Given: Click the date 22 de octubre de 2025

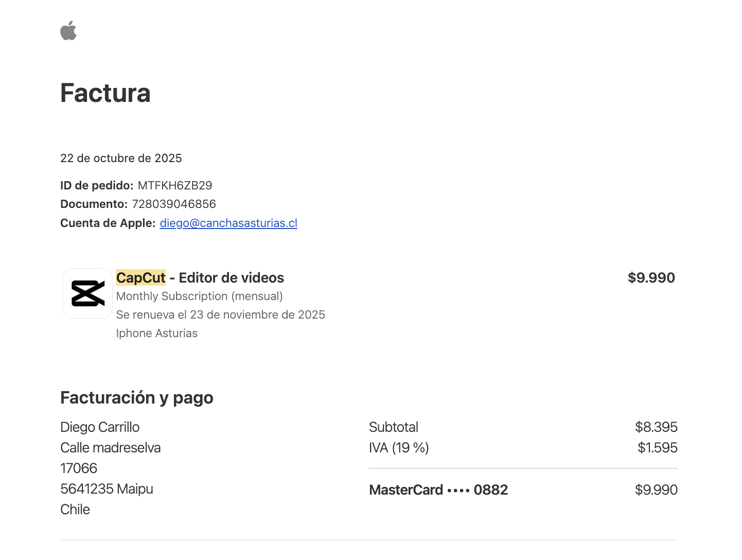Looking at the screenshot, I should (121, 158).
